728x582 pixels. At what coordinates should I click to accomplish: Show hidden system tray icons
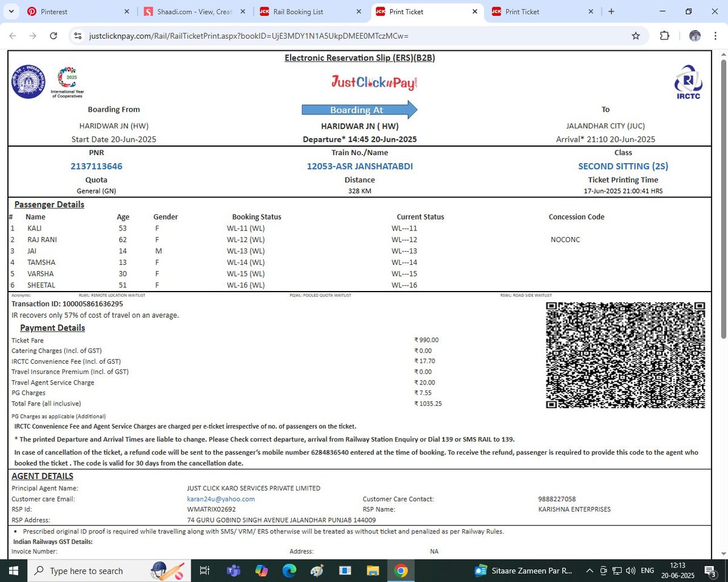pyautogui.click(x=590, y=570)
